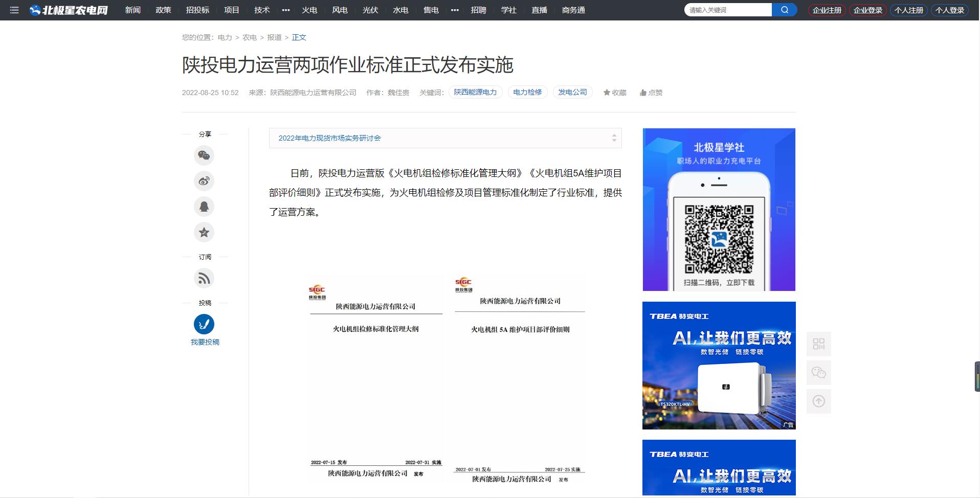
Task: Expand second ellipsis menu after 售电
Action: click(455, 10)
